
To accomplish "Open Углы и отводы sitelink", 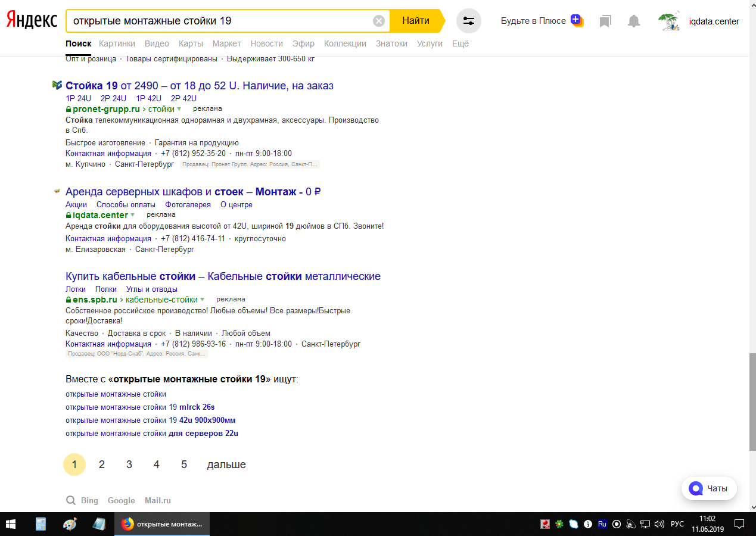I will click(152, 289).
